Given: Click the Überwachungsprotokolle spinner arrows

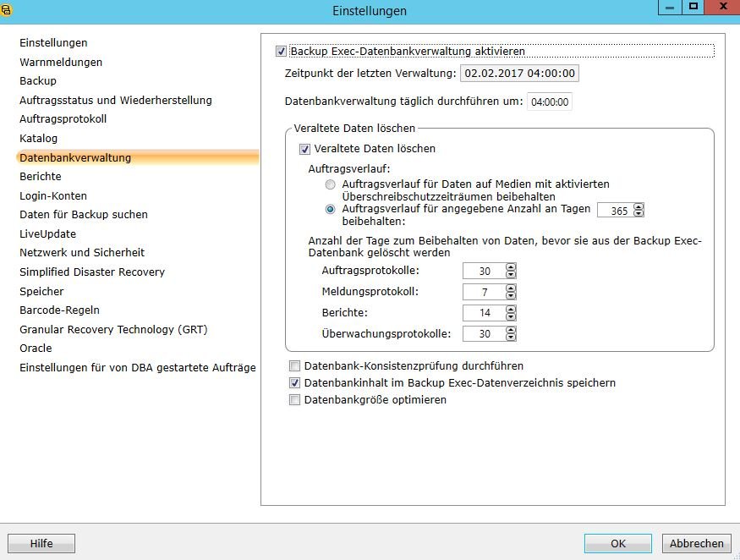Looking at the screenshot, I should click(511, 334).
